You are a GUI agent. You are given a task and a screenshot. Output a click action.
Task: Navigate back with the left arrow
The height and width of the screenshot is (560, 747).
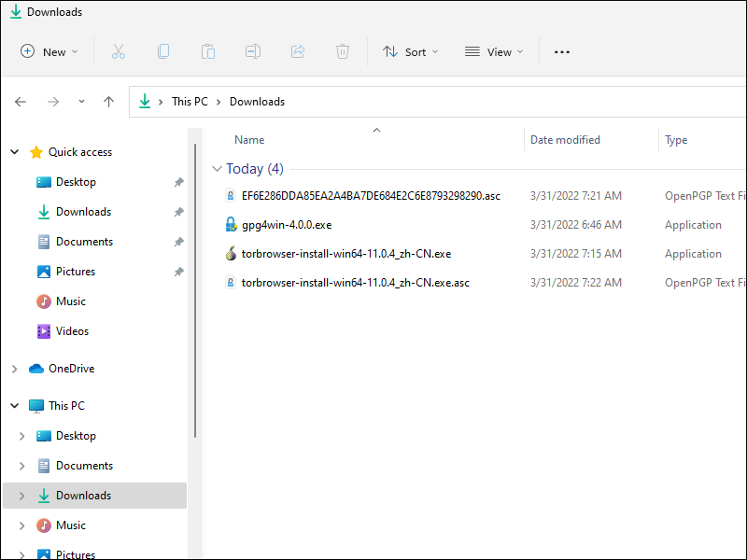(x=21, y=102)
